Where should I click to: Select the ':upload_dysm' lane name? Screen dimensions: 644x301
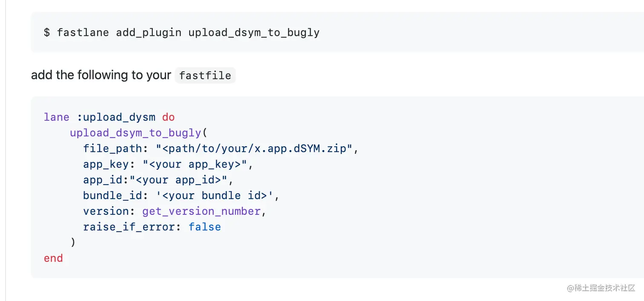click(x=116, y=117)
